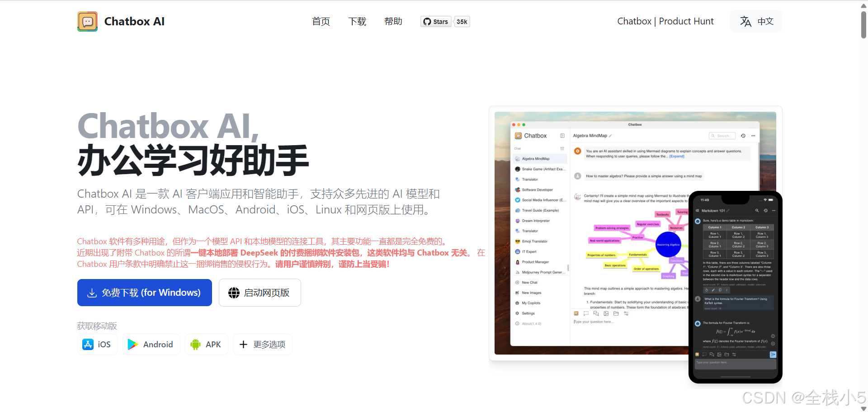Image resolution: width=868 pixels, height=412 pixels.
Task: Expand 更多选项 download options
Action: [263, 345]
